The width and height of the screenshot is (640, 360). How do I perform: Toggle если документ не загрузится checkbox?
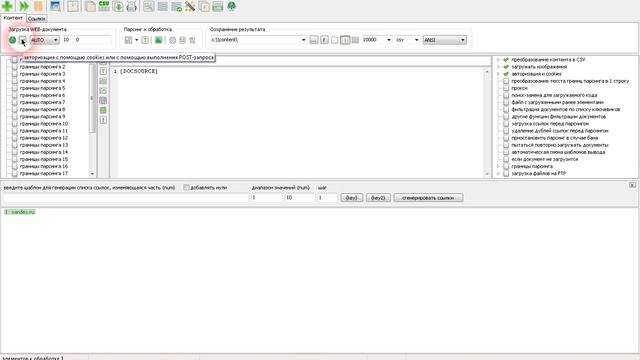[506, 159]
